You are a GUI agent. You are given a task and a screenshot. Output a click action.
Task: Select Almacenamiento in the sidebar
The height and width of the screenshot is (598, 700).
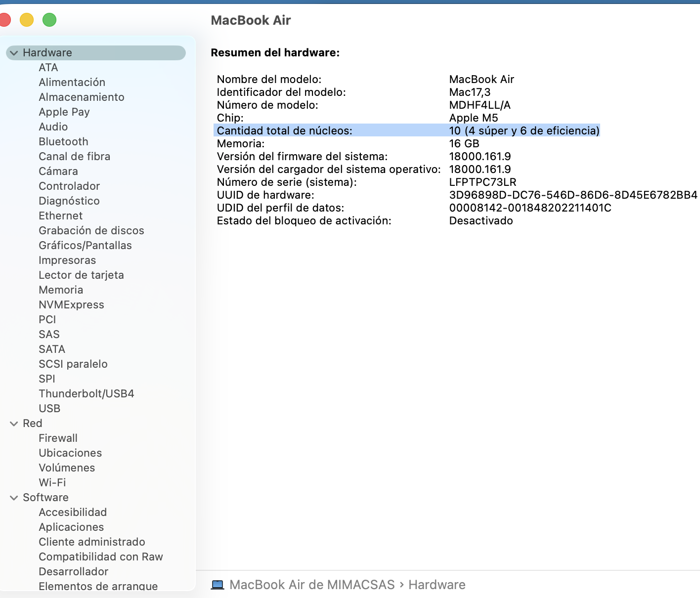pos(82,97)
